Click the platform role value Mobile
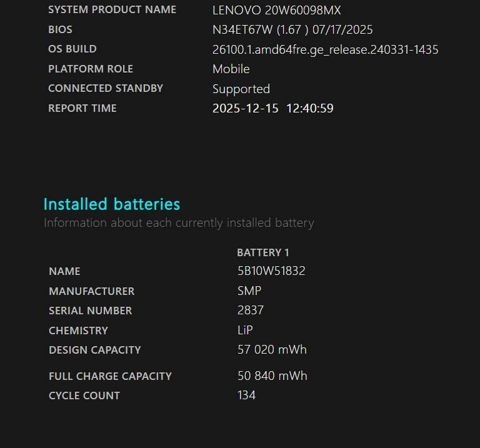Image resolution: width=480 pixels, height=448 pixels. point(231,69)
